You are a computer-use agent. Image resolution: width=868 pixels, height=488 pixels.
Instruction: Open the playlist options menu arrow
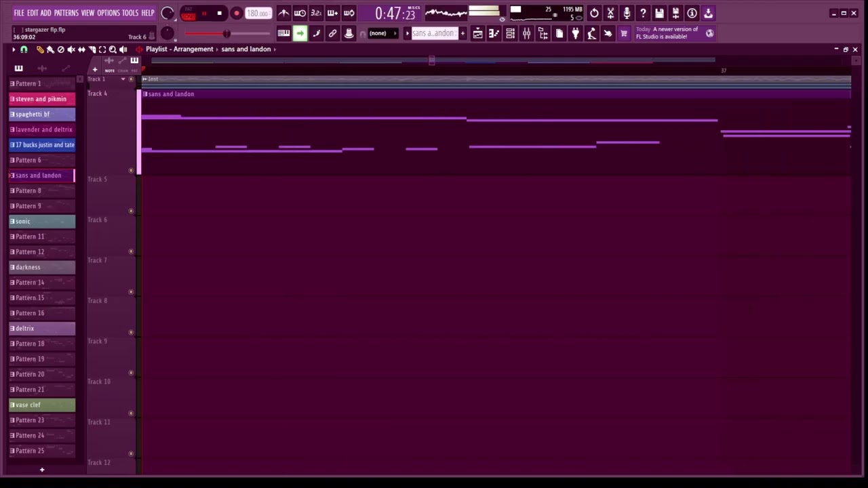coord(14,49)
